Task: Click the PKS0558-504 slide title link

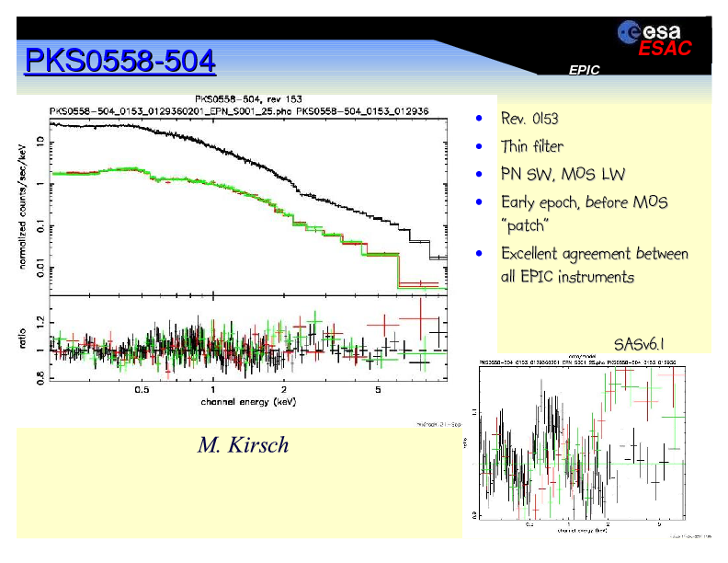Action: tap(120, 62)
